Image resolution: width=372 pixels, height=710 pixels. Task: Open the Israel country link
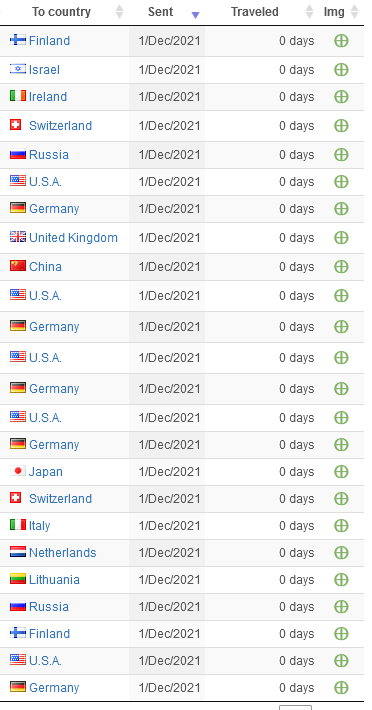tap(44, 70)
